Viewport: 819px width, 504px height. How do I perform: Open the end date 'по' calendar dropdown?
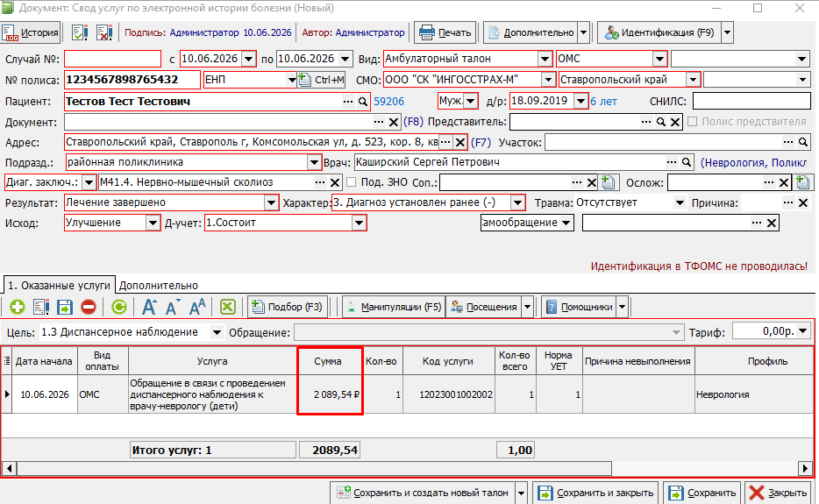[x=345, y=59]
